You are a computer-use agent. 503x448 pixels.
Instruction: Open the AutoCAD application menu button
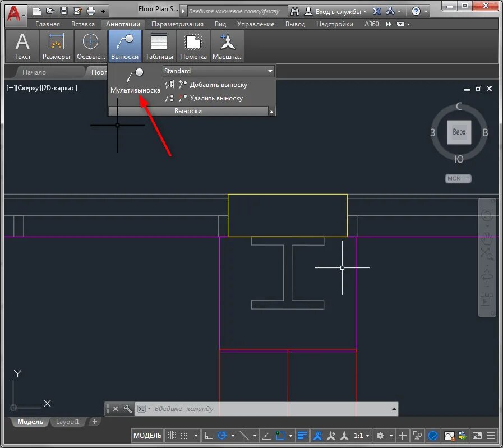click(x=15, y=15)
